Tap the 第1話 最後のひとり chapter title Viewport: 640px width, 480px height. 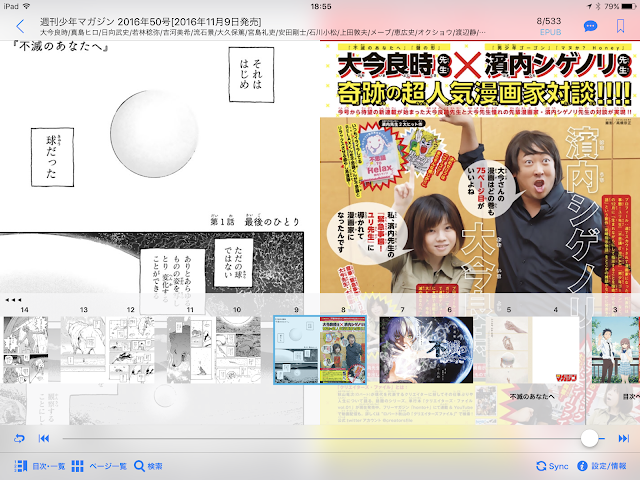254,221
